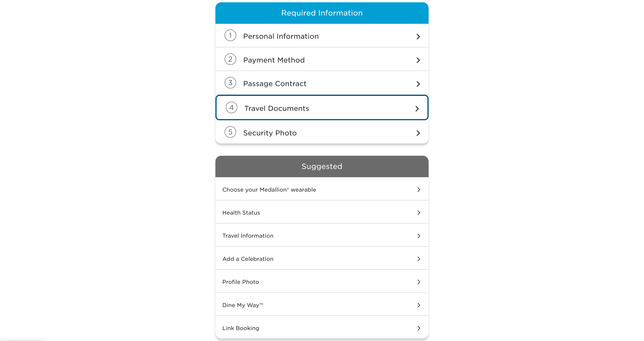Toggle the Profile Photo entry
644x341 pixels.
(322, 282)
